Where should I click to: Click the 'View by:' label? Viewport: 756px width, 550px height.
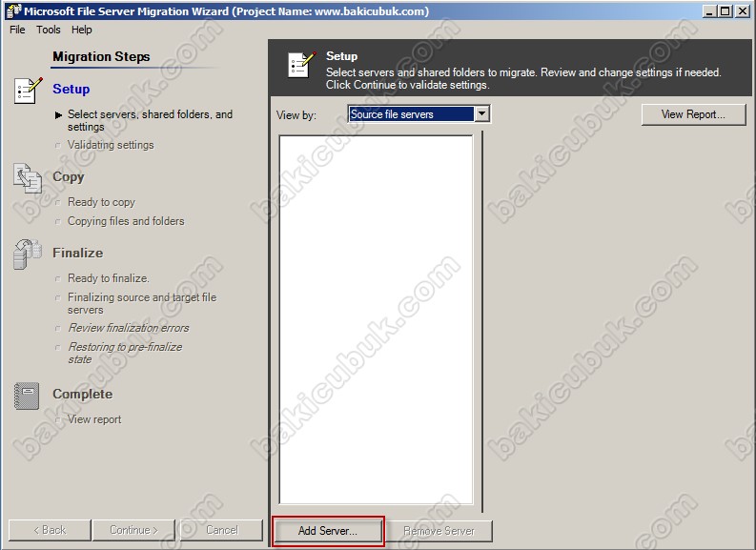coord(296,115)
